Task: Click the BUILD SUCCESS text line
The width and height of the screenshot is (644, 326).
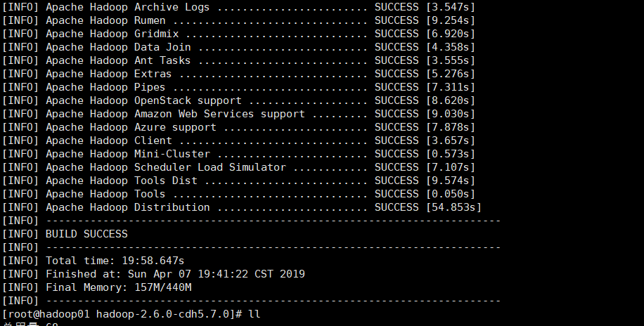Action: tap(65, 234)
